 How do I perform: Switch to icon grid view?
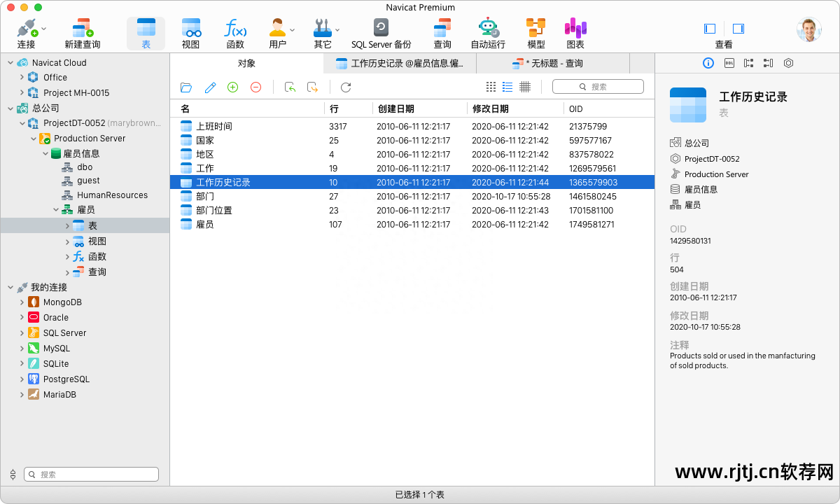[491, 87]
